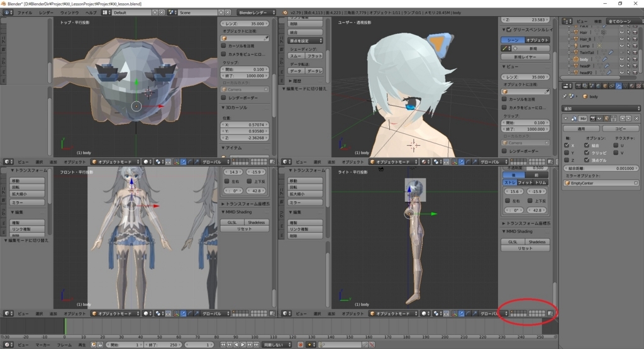Toggle the 結合 merge checkbox

click(587, 145)
